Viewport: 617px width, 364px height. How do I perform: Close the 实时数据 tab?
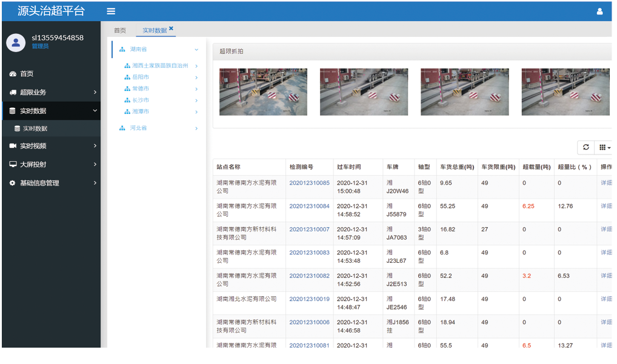(171, 28)
